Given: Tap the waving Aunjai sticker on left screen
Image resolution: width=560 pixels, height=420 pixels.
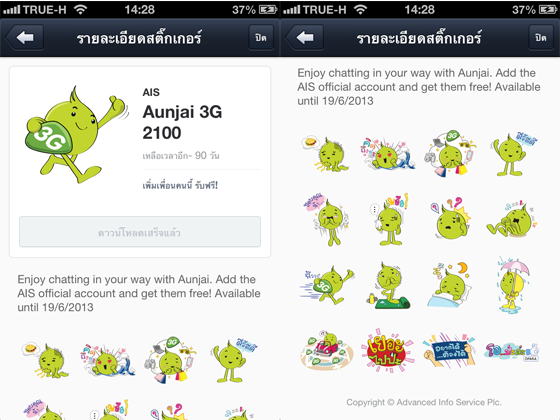Looking at the screenshot, I should (x=234, y=360).
